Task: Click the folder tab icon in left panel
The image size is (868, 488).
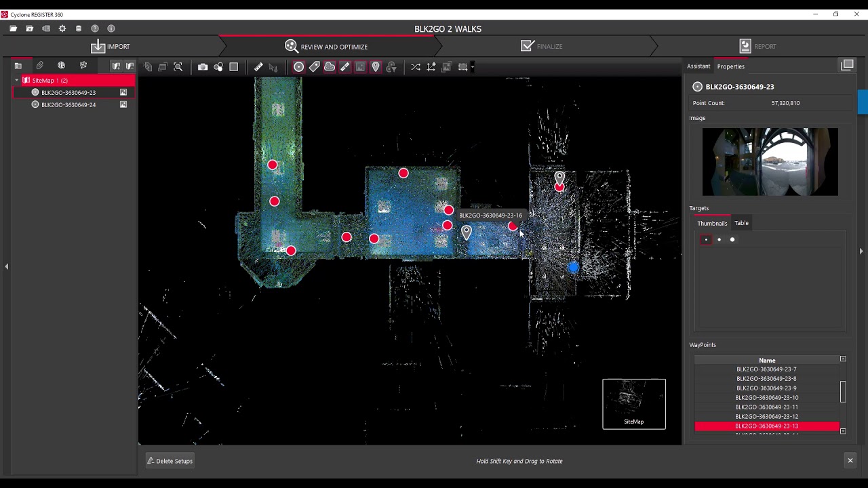Action: pos(18,66)
